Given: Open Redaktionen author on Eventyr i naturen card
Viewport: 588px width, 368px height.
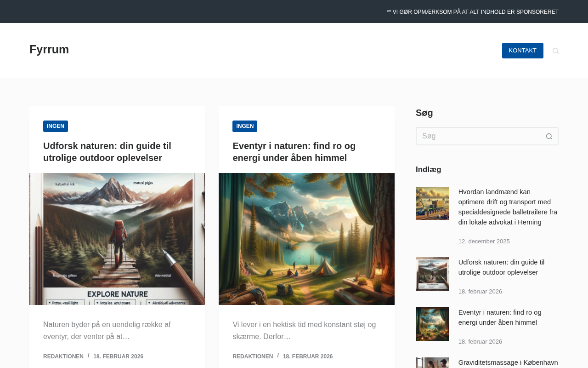Looking at the screenshot, I should click(x=253, y=356).
